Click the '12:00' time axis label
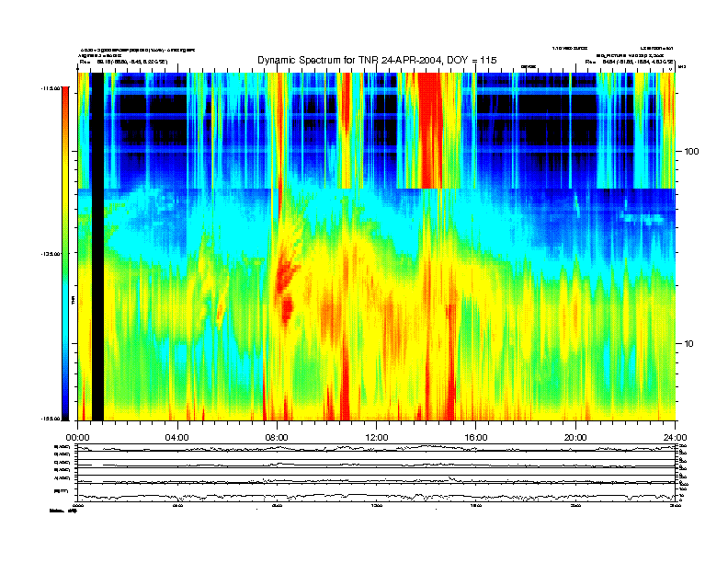 pyautogui.click(x=377, y=438)
